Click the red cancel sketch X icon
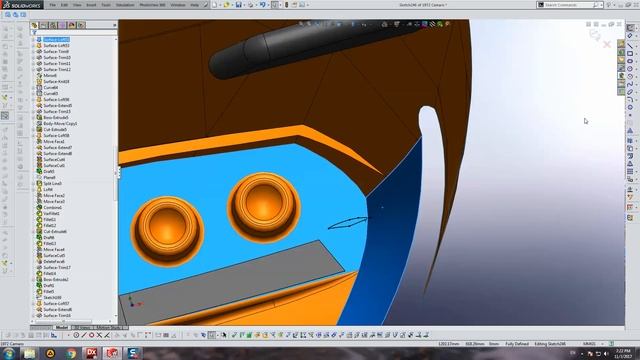 [x=607, y=44]
